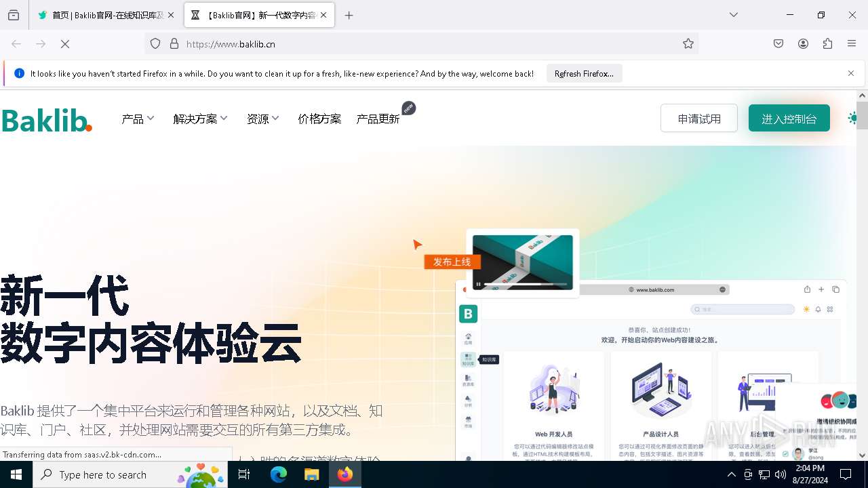The image size is (868, 488).
Task: Close the 【Baklib官网】新一代 tab
Action: pyautogui.click(x=323, y=15)
